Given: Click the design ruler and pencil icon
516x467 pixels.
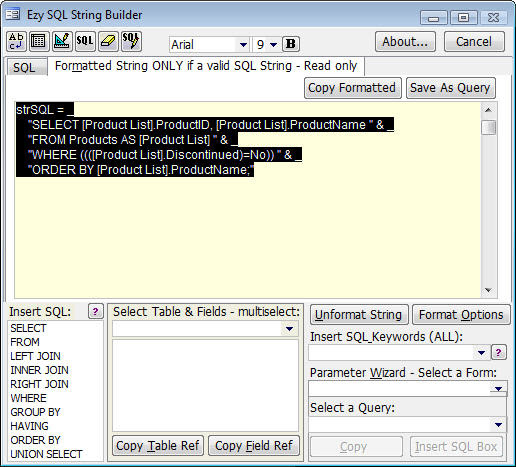Looking at the screenshot, I should [62, 41].
